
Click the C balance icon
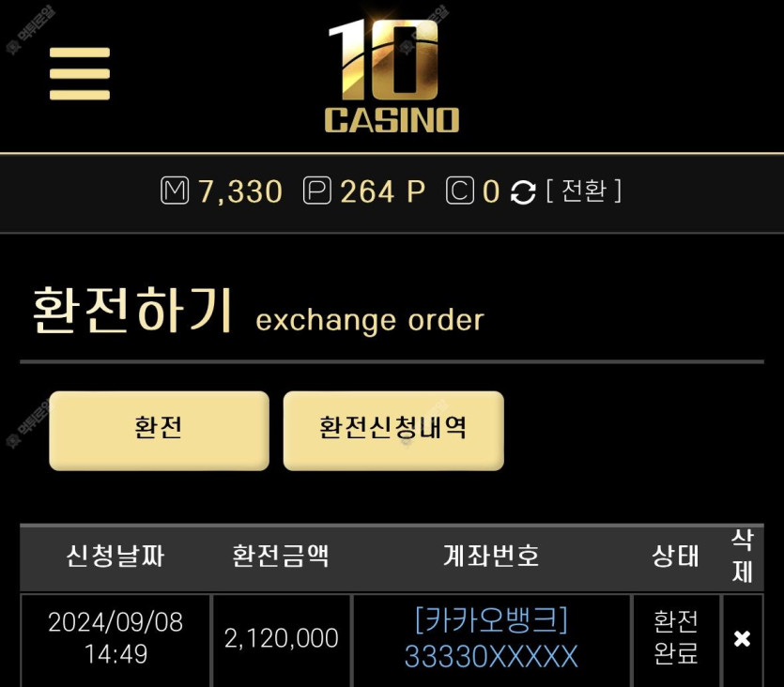coord(459,191)
